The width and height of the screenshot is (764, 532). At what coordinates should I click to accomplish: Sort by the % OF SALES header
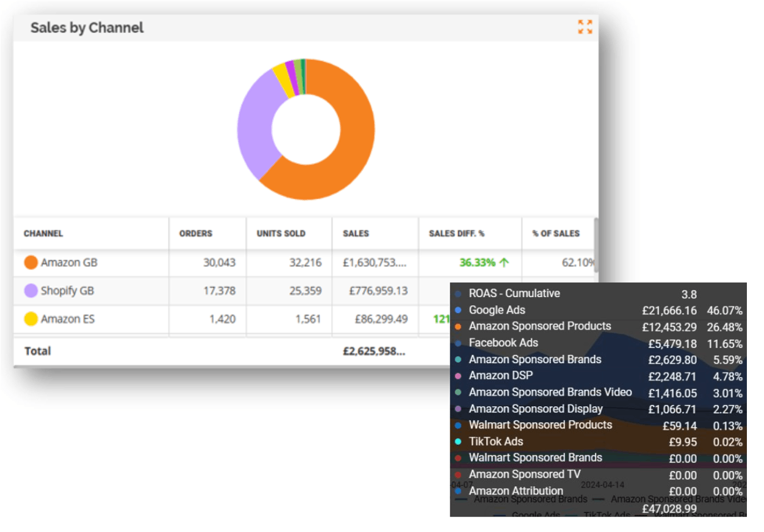pos(556,234)
